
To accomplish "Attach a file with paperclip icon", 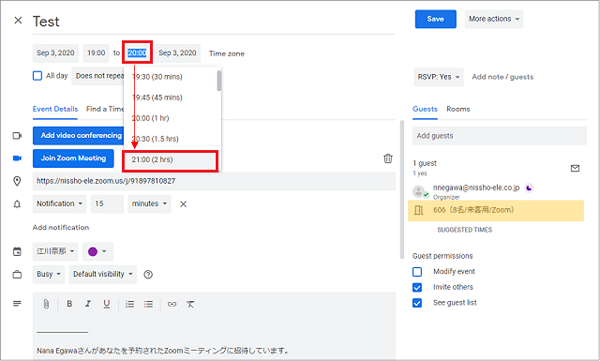I will pos(46,304).
